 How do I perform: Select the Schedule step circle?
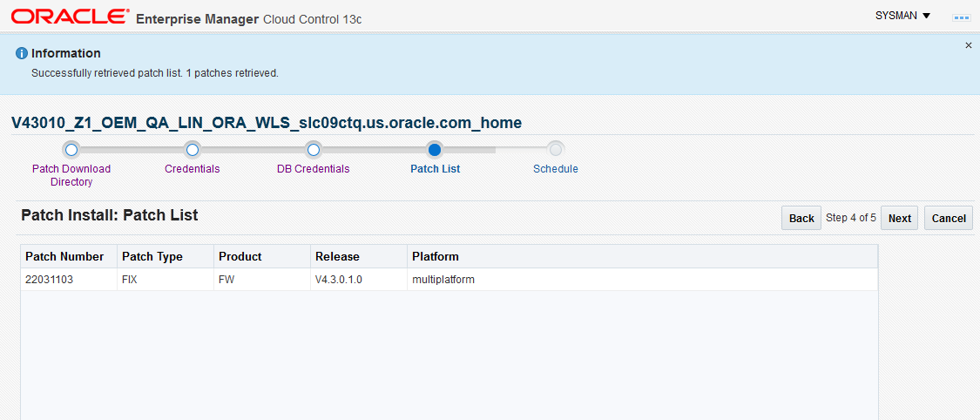click(x=555, y=150)
